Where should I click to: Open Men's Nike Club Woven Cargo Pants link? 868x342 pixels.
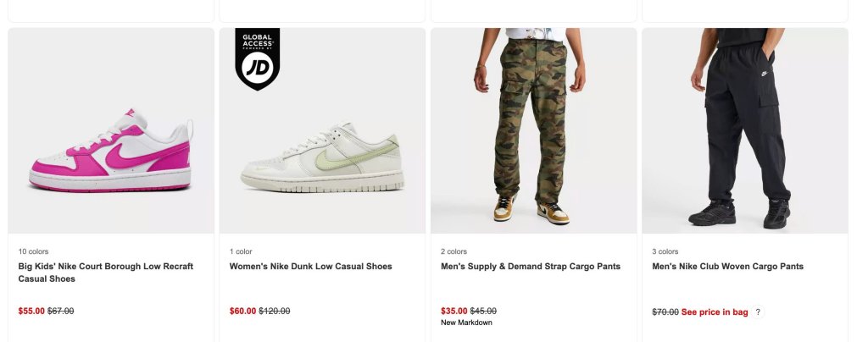(x=727, y=267)
